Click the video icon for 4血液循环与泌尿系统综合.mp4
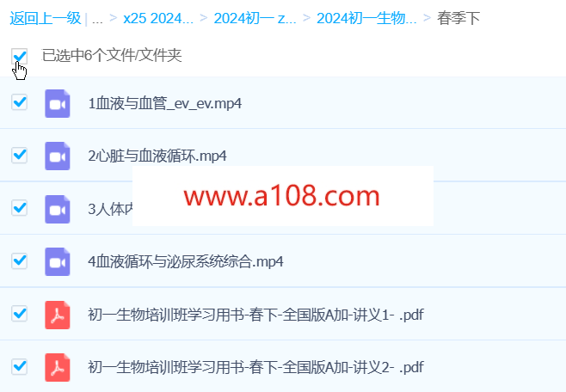The height and width of the screenshot is (392, 566). (x=58, y=262)
